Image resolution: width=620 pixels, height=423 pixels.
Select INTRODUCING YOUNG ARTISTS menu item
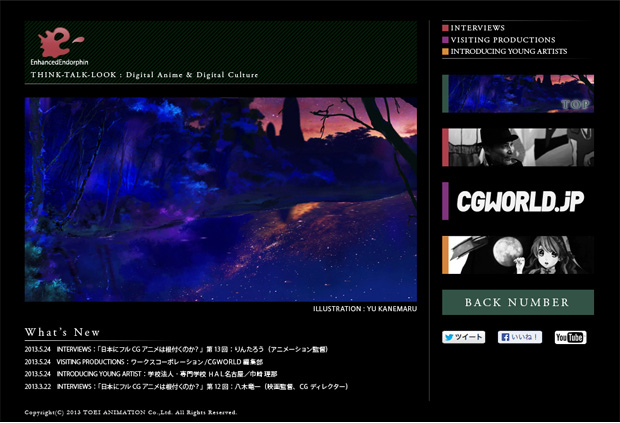point(508,51)
